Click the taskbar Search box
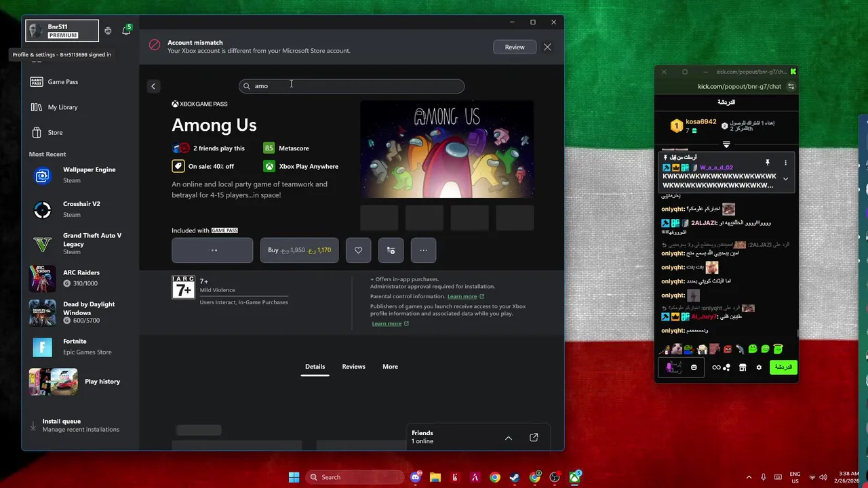Viewport: 868px width, 488px height. tap(355, 477)
